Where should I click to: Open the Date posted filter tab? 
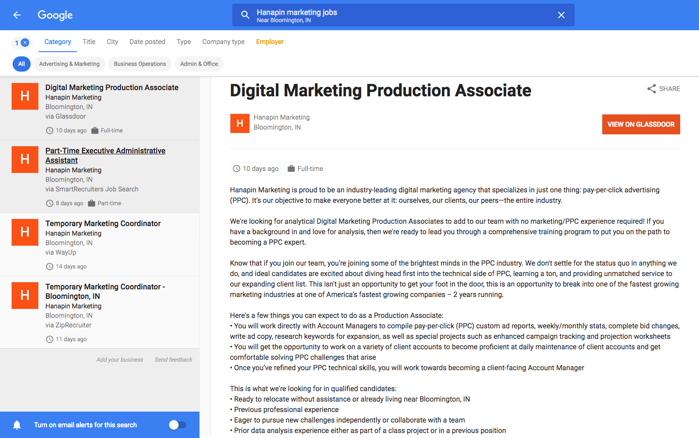click(x=147, y=41)
